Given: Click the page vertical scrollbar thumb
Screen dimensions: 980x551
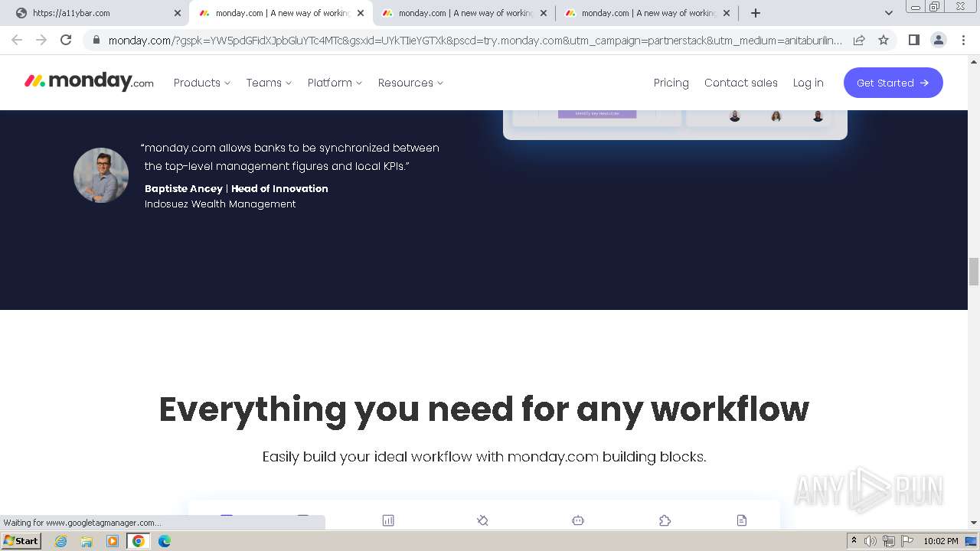Looking at the screenshot, I should 974,272.
